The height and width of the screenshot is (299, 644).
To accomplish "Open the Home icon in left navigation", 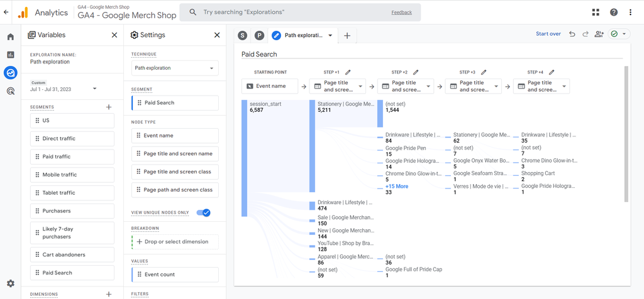I will tap(10, 37).
